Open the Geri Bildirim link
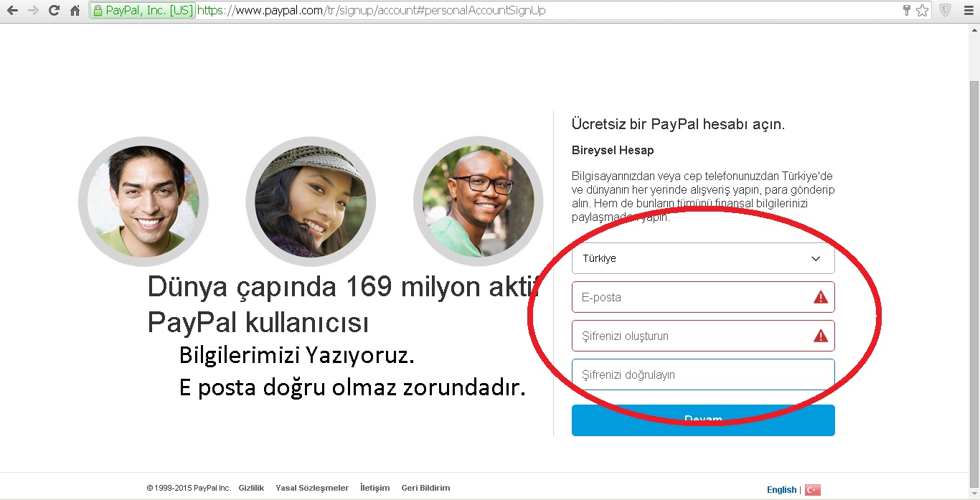Viewport: 980px width, 500px height. pos(425,488)
